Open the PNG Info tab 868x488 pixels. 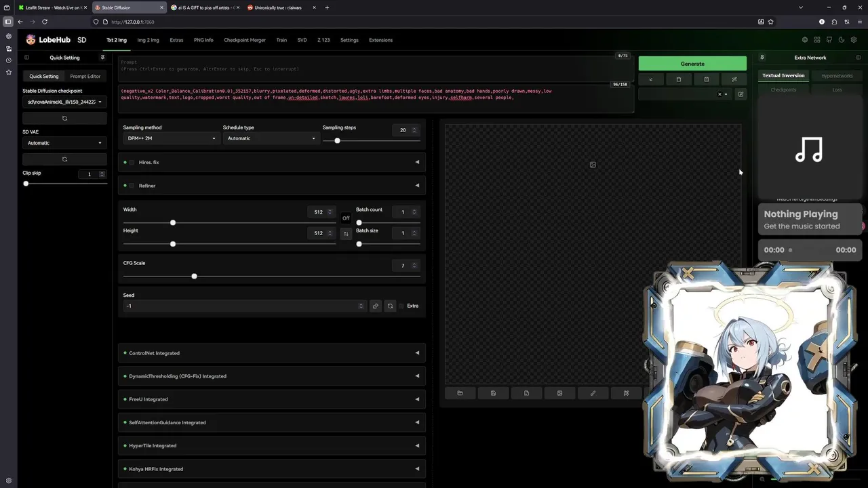[x=203, y=40]
